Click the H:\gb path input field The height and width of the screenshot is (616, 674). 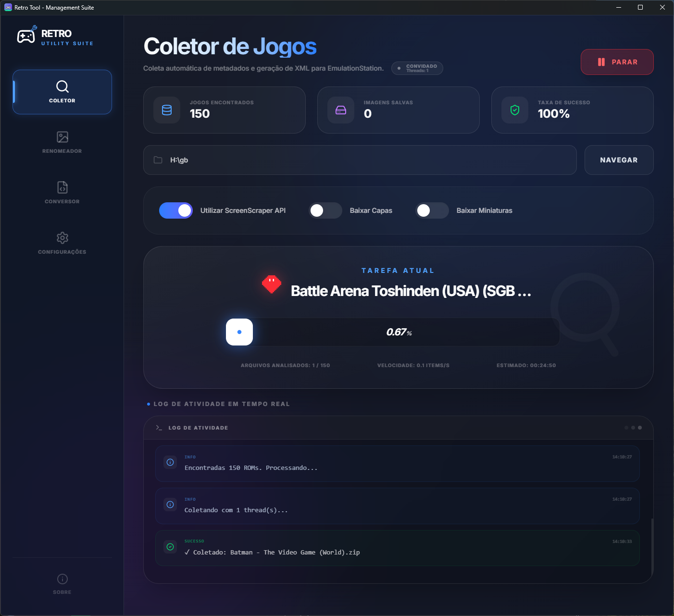(337, 160)
